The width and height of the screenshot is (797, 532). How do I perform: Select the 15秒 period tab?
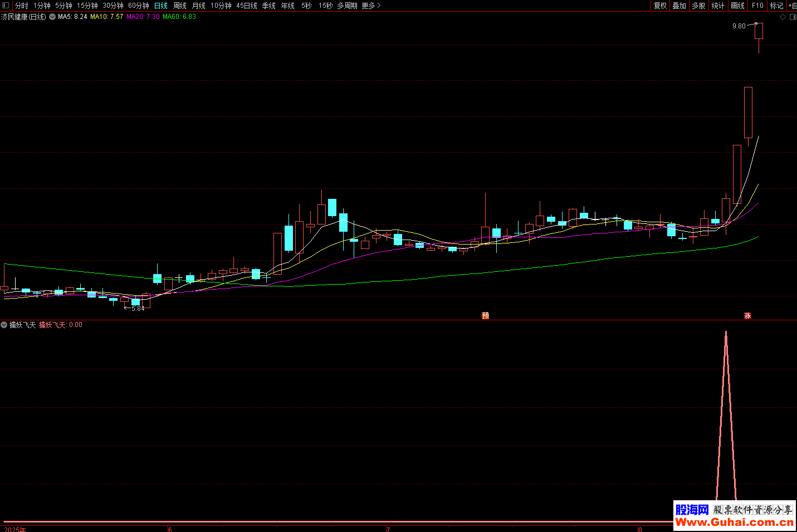326,6
